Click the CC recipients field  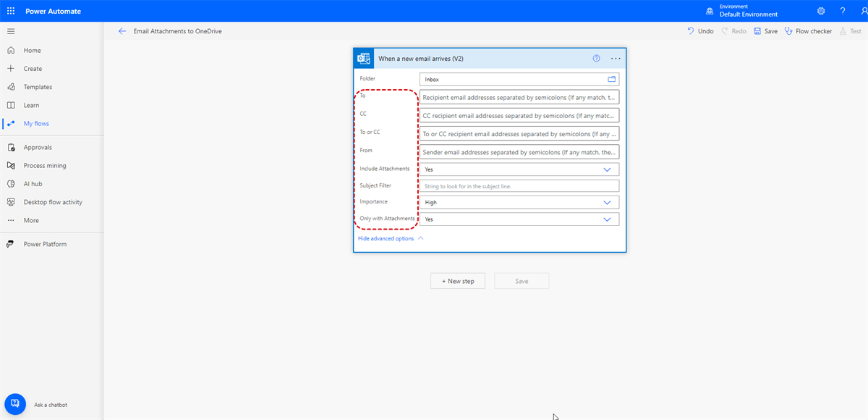[519, 116]
